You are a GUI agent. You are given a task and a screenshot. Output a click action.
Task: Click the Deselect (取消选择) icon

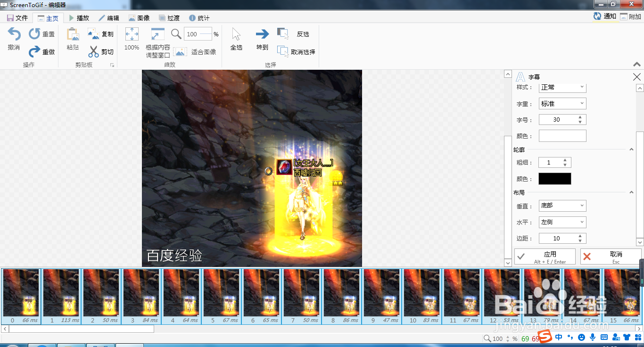click(283, 51)
